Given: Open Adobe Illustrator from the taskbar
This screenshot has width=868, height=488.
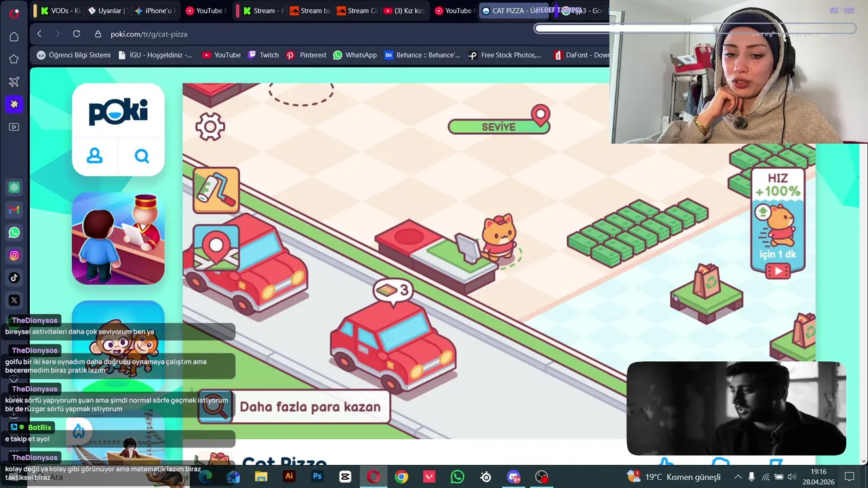Looking at the screenshot, I should click(289, 476).
